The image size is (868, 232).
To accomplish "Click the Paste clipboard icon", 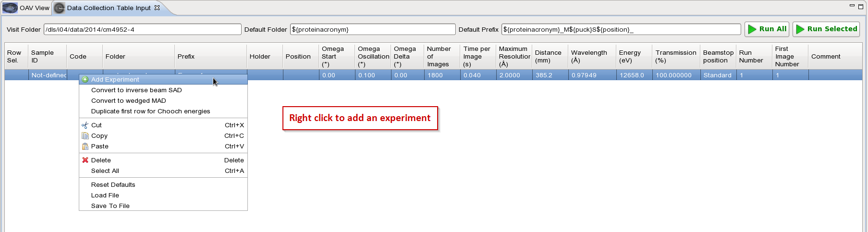I will click(x=85, y=147).
